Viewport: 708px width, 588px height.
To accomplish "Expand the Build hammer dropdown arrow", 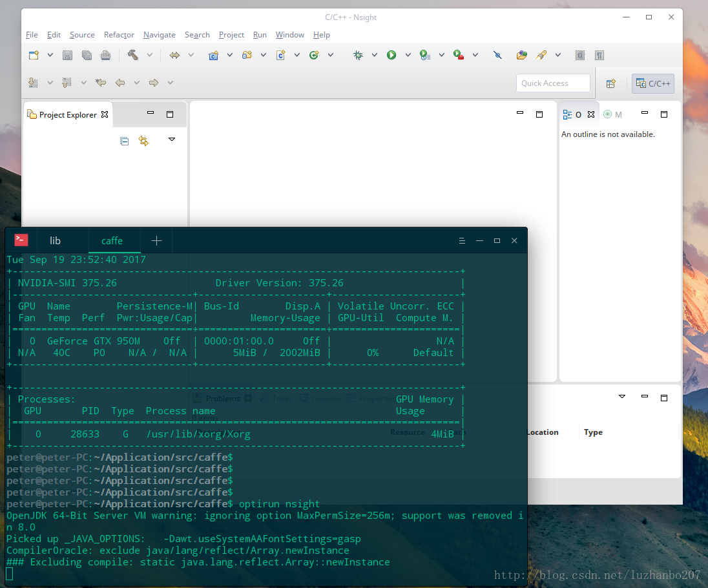I will click(x=149, y=55).
